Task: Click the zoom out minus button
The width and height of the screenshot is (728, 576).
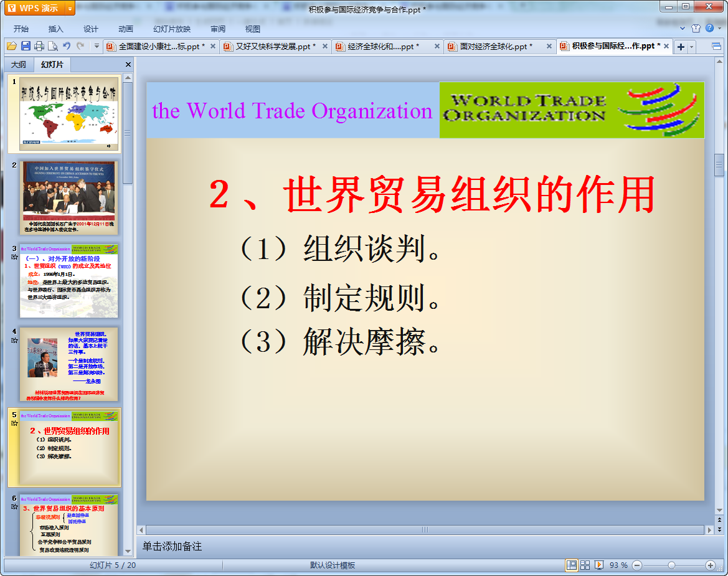Action: click(x=637, y=565)
